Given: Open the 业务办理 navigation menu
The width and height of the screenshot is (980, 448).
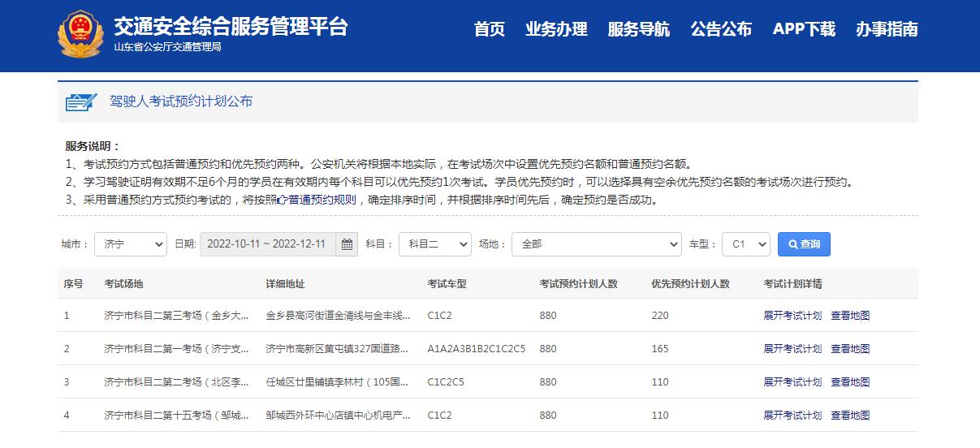Looking at the screenshot, I should (556, 30).
